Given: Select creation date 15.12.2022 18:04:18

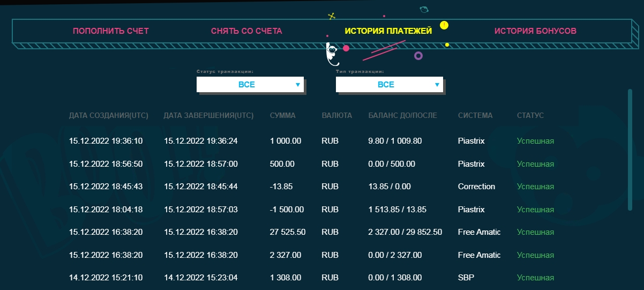Looking at the screenshot, I should tap(106, 210).
